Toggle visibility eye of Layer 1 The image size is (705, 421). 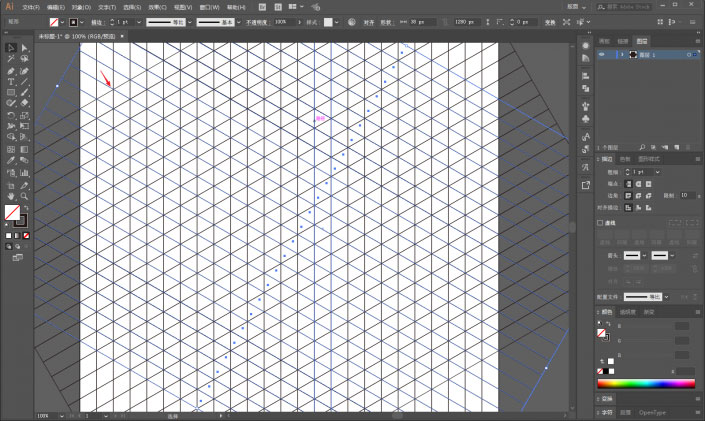point(602,54)
